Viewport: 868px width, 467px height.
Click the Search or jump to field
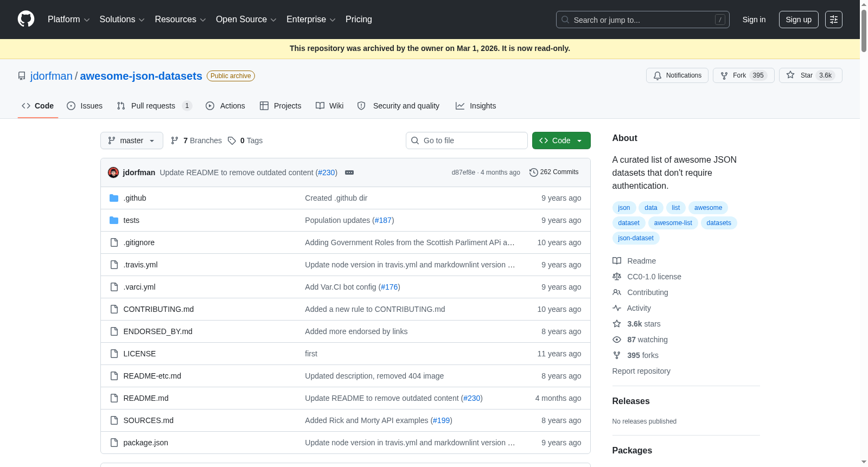(x=643, y=20)
